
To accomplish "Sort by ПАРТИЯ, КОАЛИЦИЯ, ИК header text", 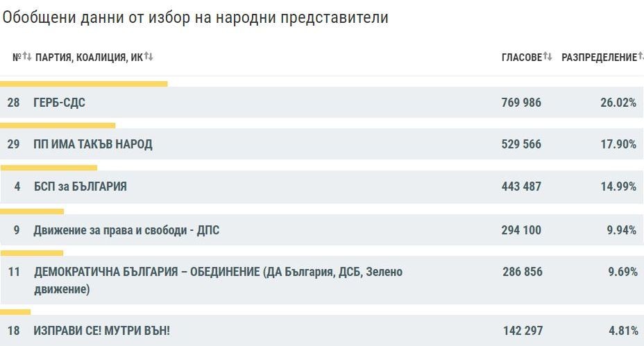I will coord(88,58).
